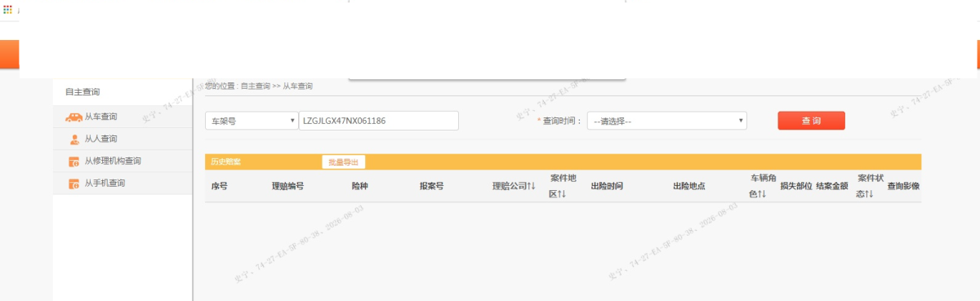Click the icon beside 从修理机构查询
Viewport: 980px width, 301px height.
(73, 161)
